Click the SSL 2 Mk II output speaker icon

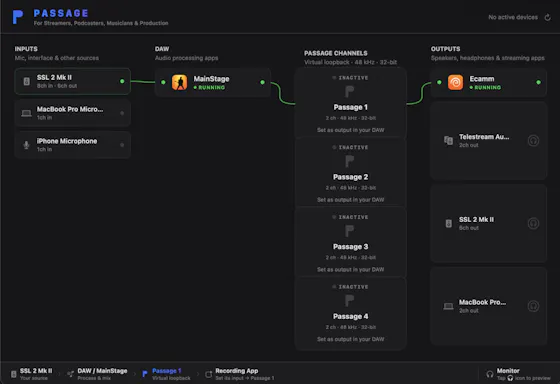449,224
